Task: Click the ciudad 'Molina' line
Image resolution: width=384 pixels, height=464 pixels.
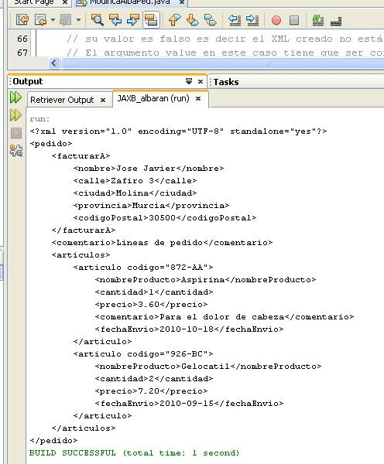Action: [x=135, y=193]
